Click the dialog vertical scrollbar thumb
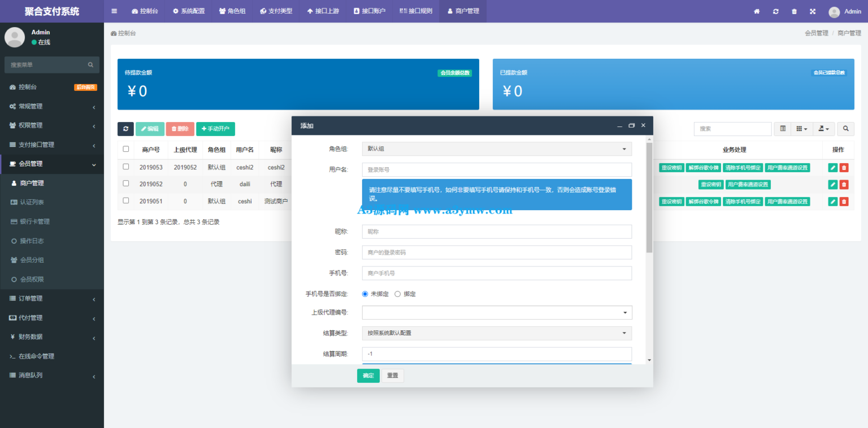The width and height of the screenshot is (868, 428). click(x=649, y=198)
